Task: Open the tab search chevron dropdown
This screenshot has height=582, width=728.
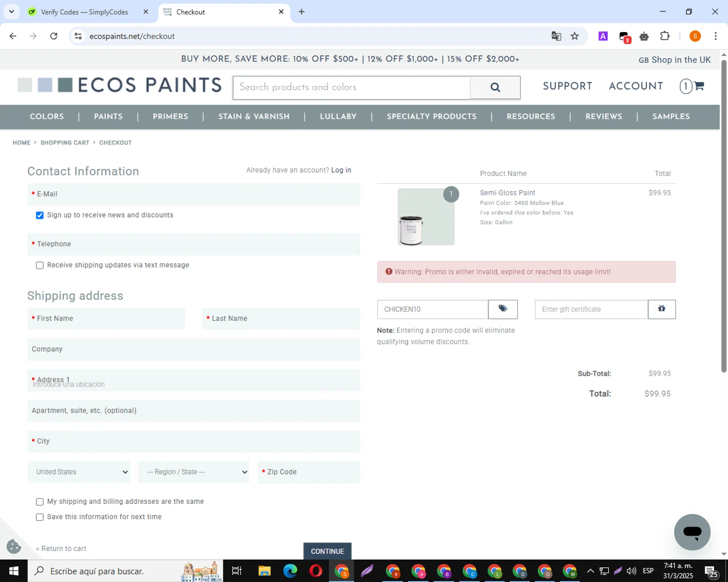Action: (x=12, y=12)
